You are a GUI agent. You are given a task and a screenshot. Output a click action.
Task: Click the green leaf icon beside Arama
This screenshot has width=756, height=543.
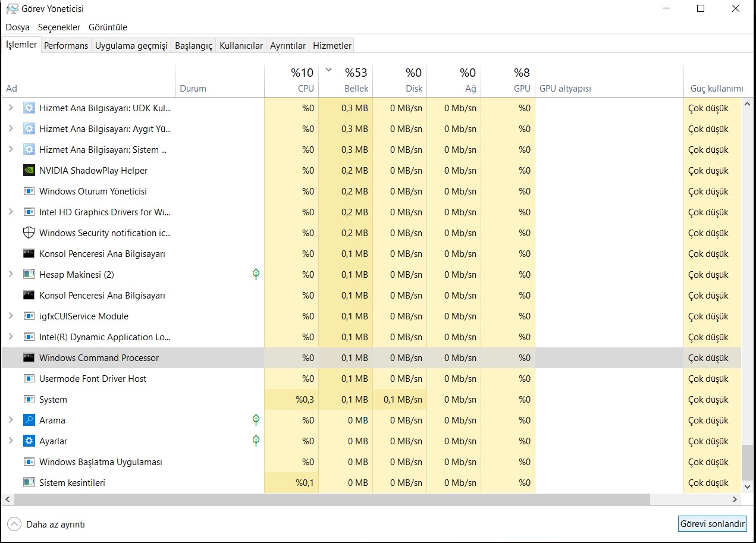(x=256, y=420)
